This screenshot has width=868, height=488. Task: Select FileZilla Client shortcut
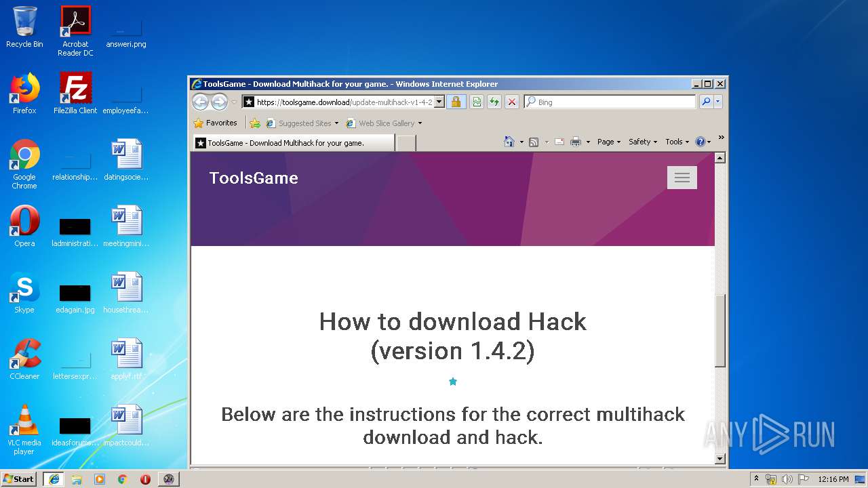pos(75,94)
